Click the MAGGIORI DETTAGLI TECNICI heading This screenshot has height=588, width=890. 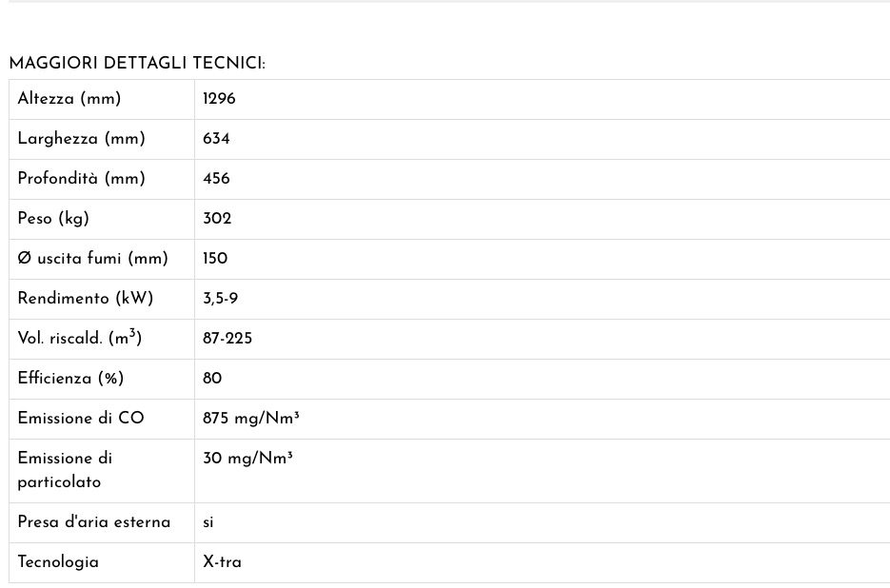coord(137,63)
